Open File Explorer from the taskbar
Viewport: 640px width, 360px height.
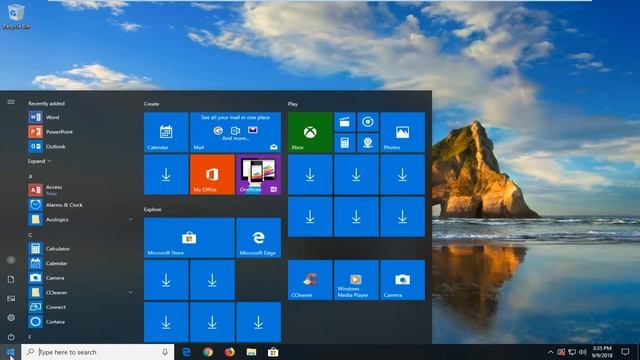pyautogui.click(x=251, y=352)
